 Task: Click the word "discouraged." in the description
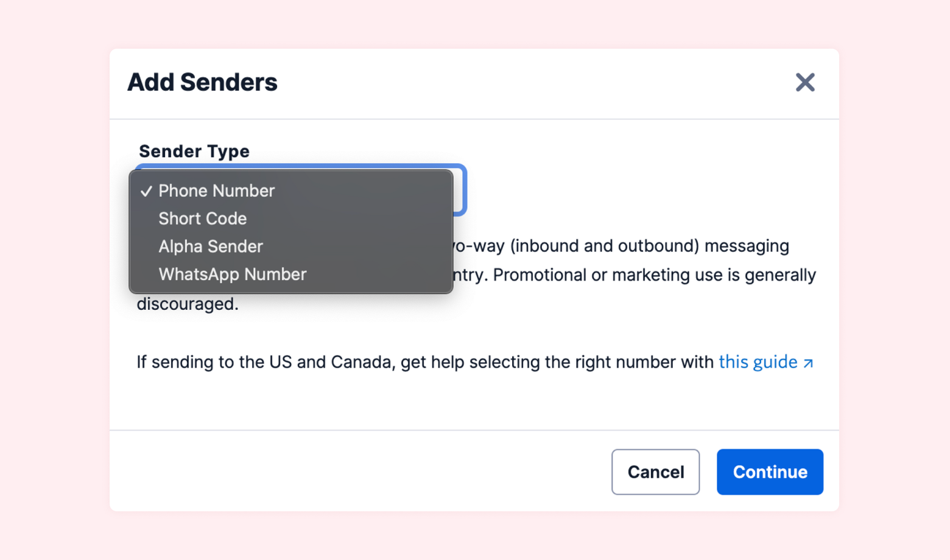pos(188,304)
